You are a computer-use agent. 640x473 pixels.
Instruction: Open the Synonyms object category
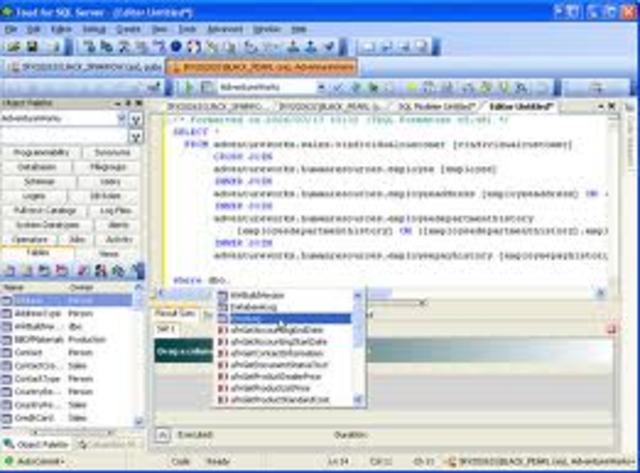pyautogui.click(x=112, y=152)
